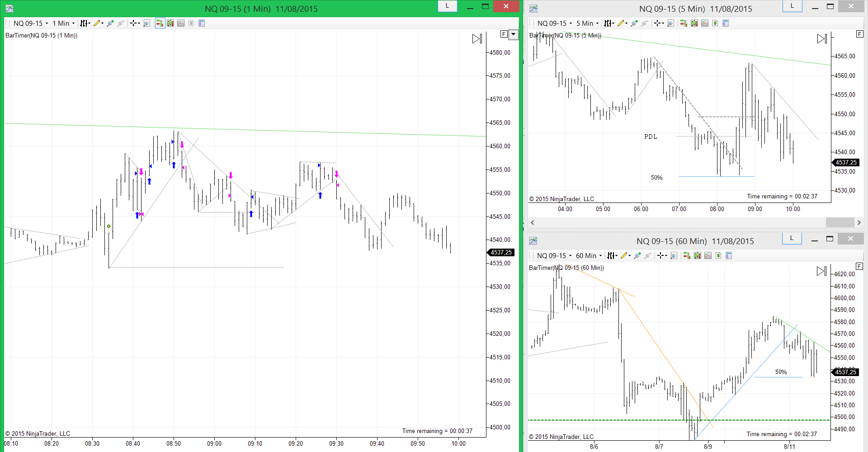Viewport: 868px width, 452px height.
Task: Click the 60 Min chart window icon
Action: 533,241
